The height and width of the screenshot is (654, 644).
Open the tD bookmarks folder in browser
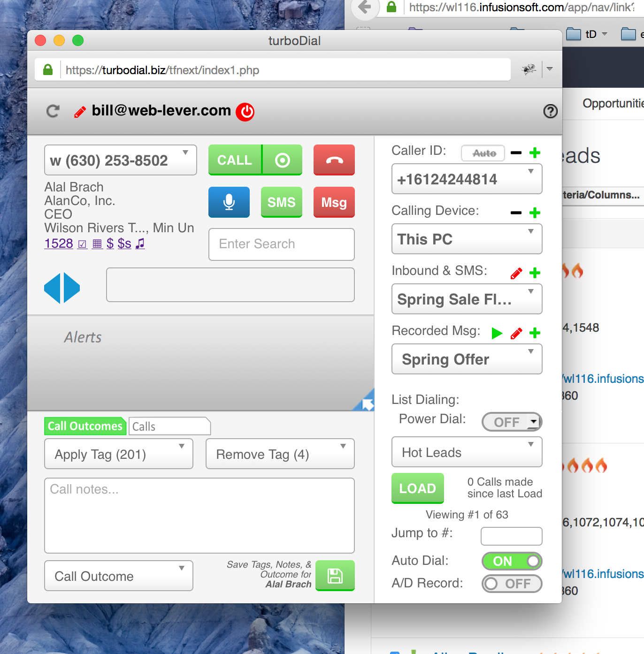pyautogui.click(x=587, y=34)
